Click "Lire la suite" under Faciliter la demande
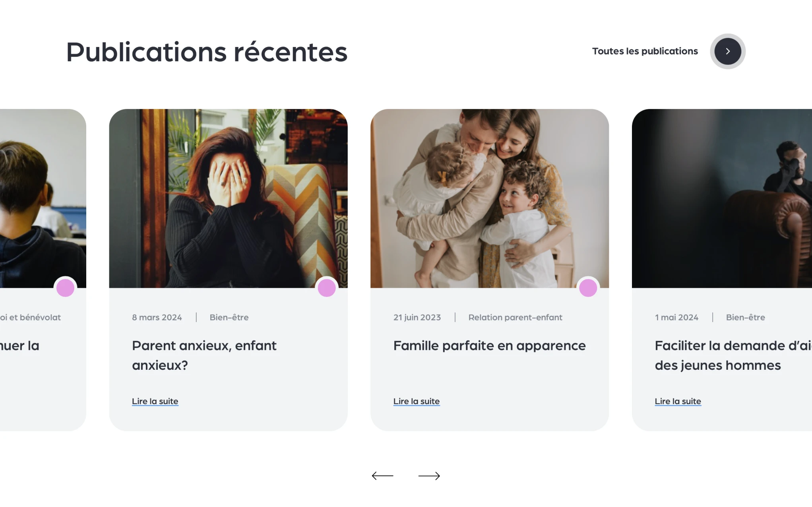 (x=678, y=401)
